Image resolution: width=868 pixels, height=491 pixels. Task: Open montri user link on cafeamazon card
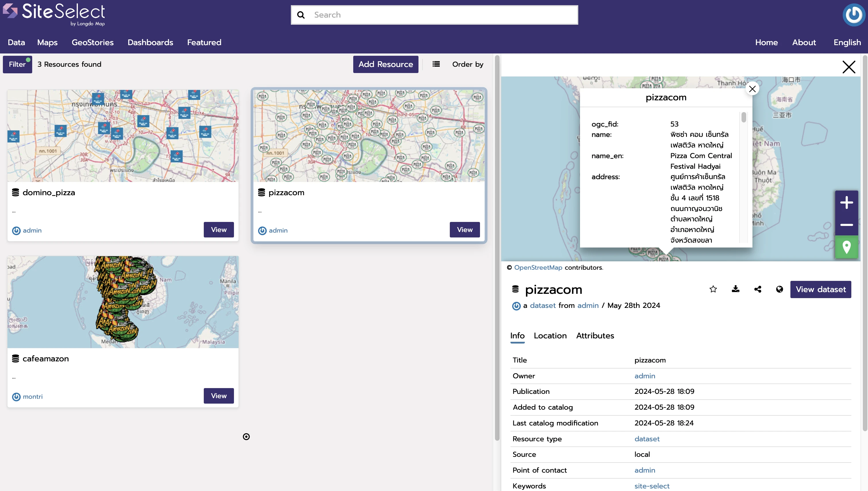[x=33, y=397]
